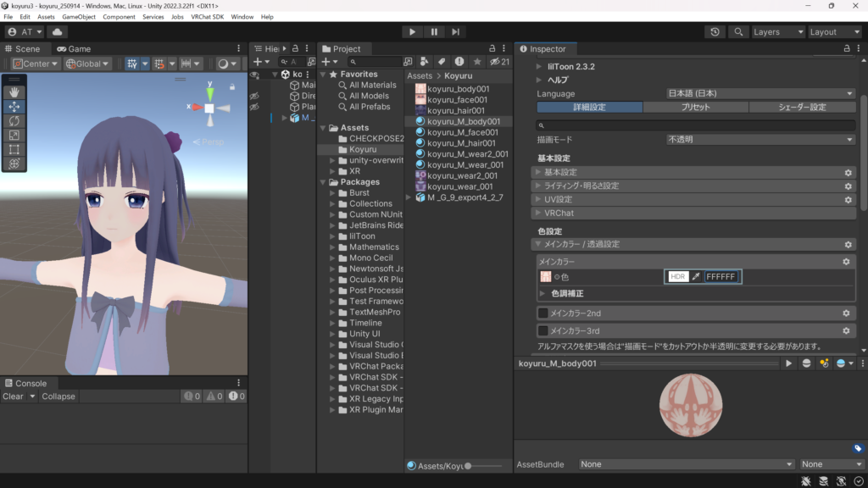Screen dimensions: 868x488
Task: Click the eyedropper icon in main color field
Action: pyautogui.click(x=696, y=277)
